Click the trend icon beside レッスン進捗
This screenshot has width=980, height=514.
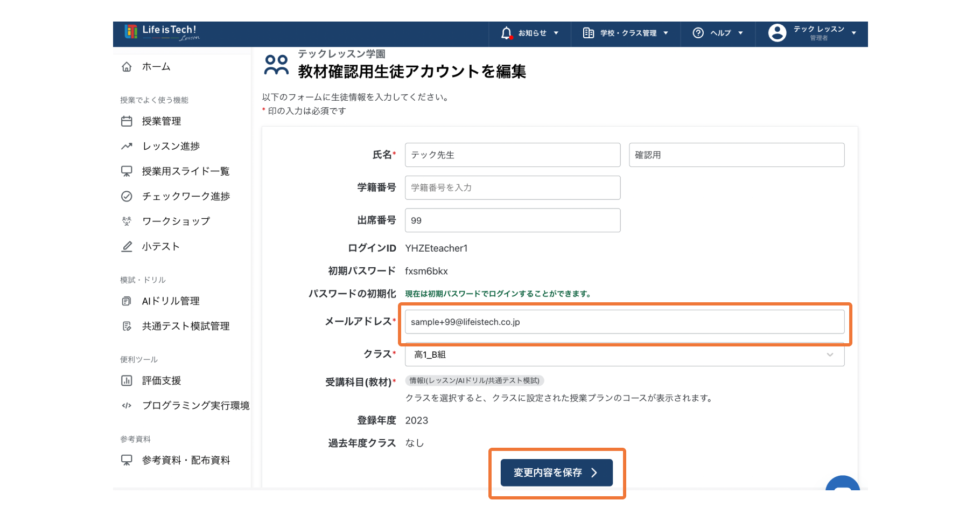127,146
